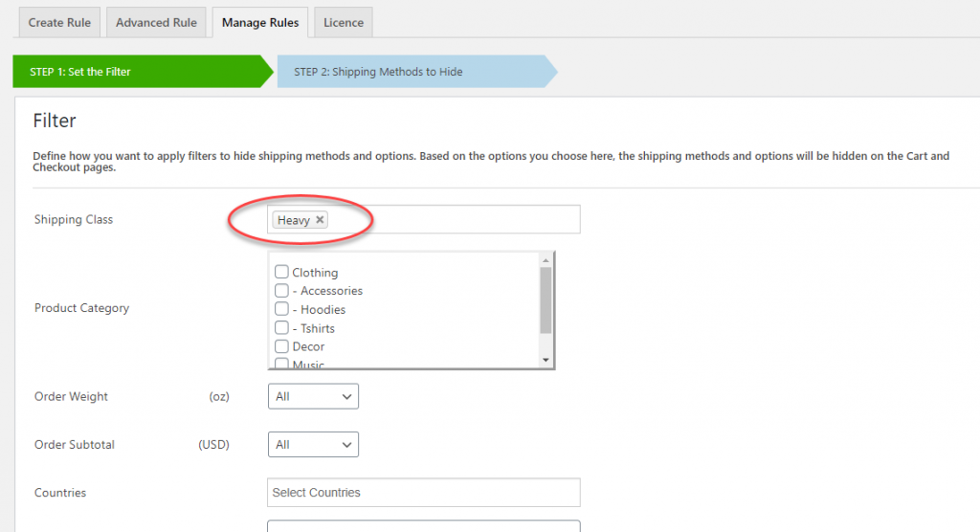
Task: Remove the Heavy shipping class tag
Action: click(x=320, y=219)
